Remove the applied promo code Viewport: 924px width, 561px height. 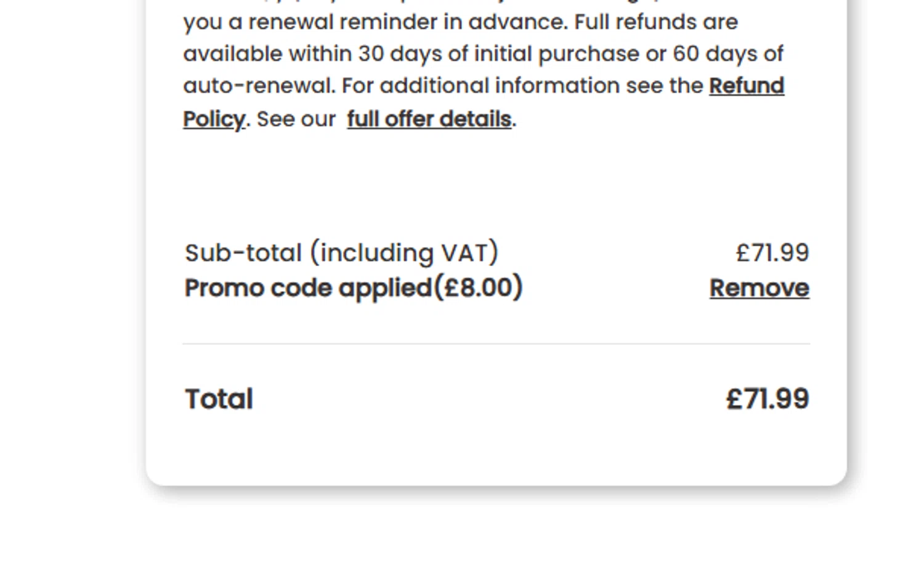pos(759,288)
